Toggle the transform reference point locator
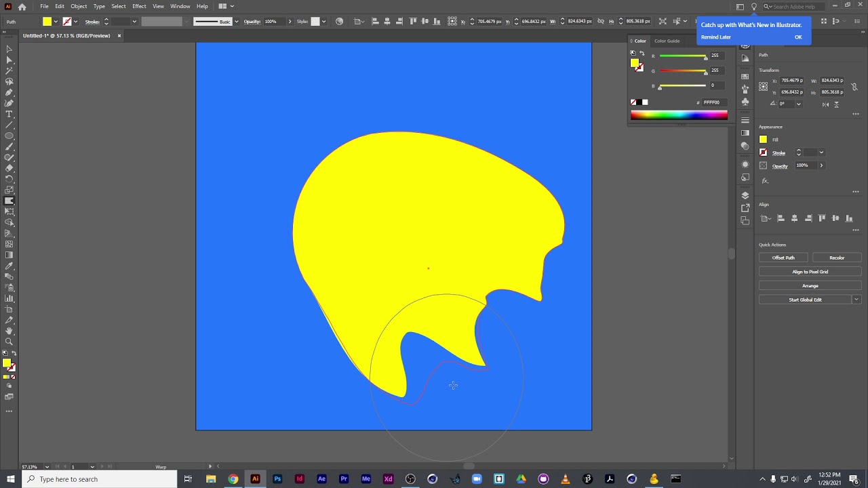Viewport: 868px width, 488px height. pos(764,87)
